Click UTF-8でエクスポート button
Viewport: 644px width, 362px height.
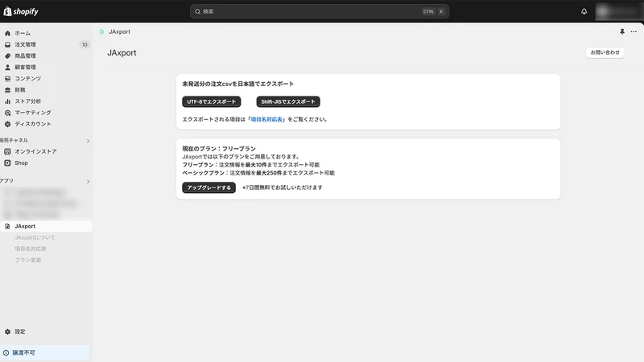(x=212, y=101)
